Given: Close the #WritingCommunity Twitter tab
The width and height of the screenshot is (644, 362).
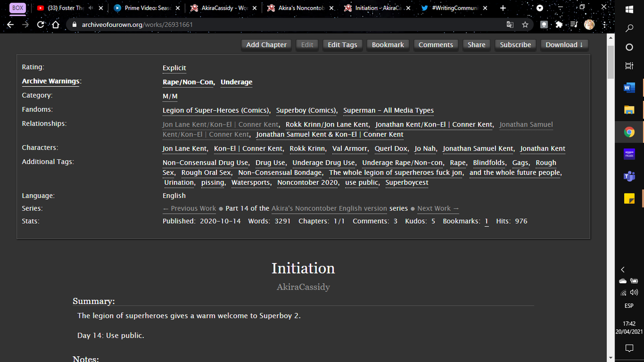Looking at the screenshot, I should [485, 8].
